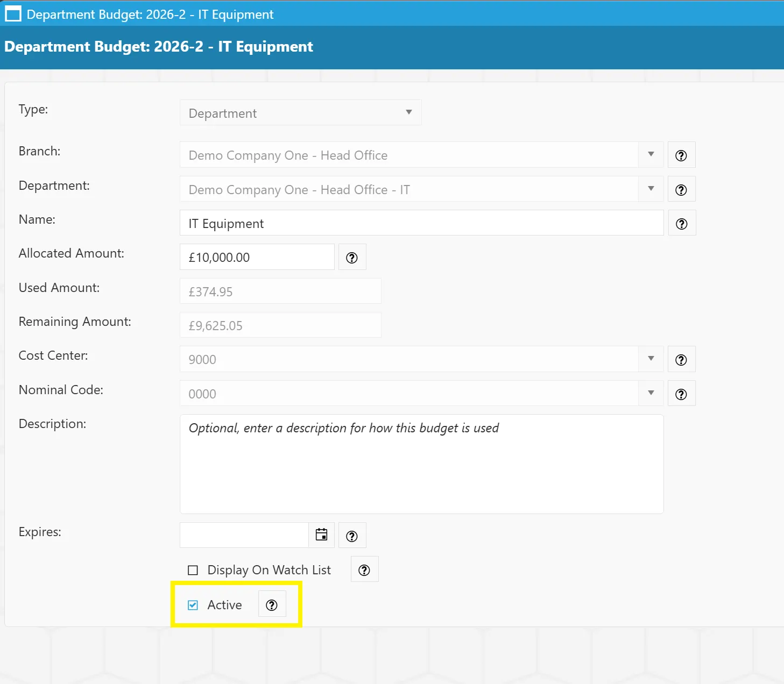The image size is (784, 684).
Task: Show help for Allocated Amount
Action: [x=352, y=258]
